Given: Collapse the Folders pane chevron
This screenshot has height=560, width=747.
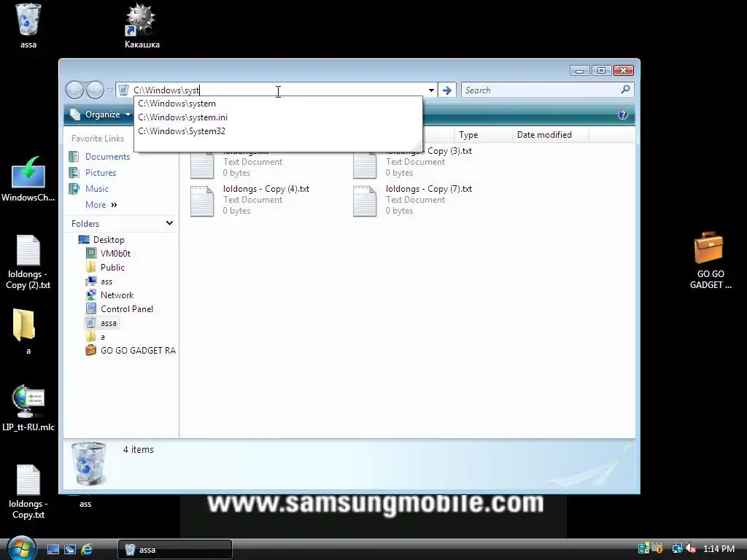Looking at the screenshot, I should [x=169, y=223].
